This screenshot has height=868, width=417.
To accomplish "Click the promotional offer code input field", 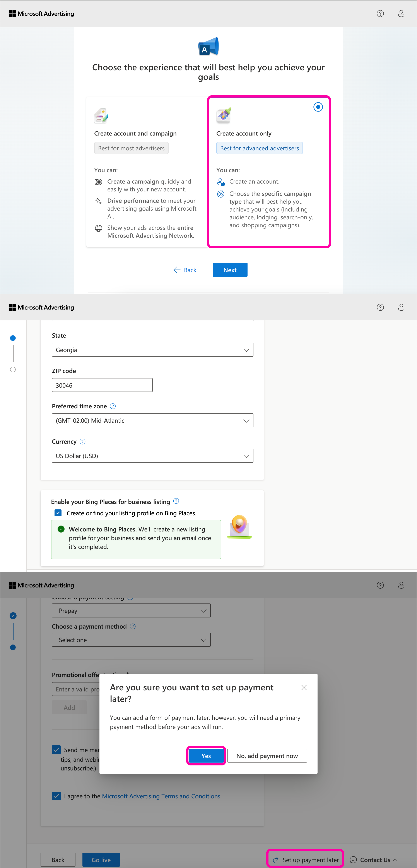I will pos(76,689).
